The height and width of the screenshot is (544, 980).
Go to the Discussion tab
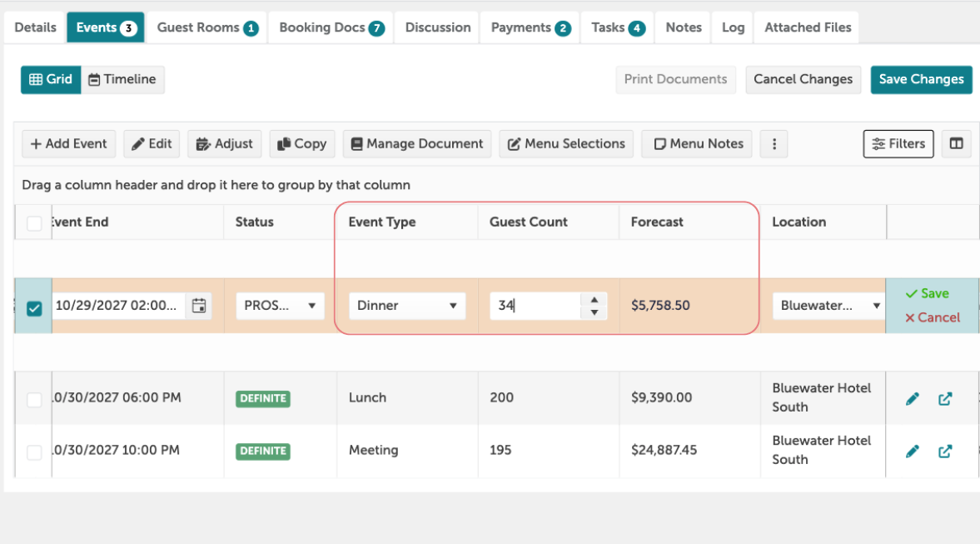[437, 27]
